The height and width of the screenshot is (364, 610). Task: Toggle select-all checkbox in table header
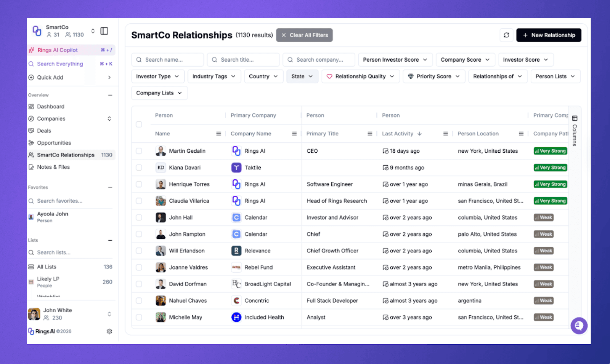[x=139, y=124]
